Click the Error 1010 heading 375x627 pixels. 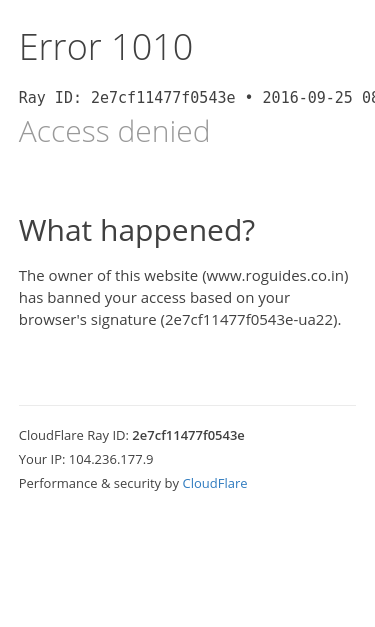click(106, 47)
